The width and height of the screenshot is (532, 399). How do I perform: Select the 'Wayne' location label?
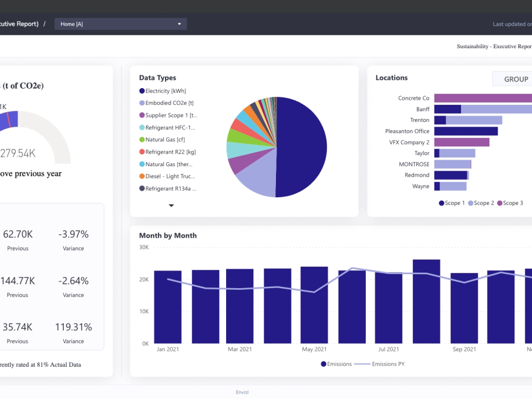(x=421, y=186)
